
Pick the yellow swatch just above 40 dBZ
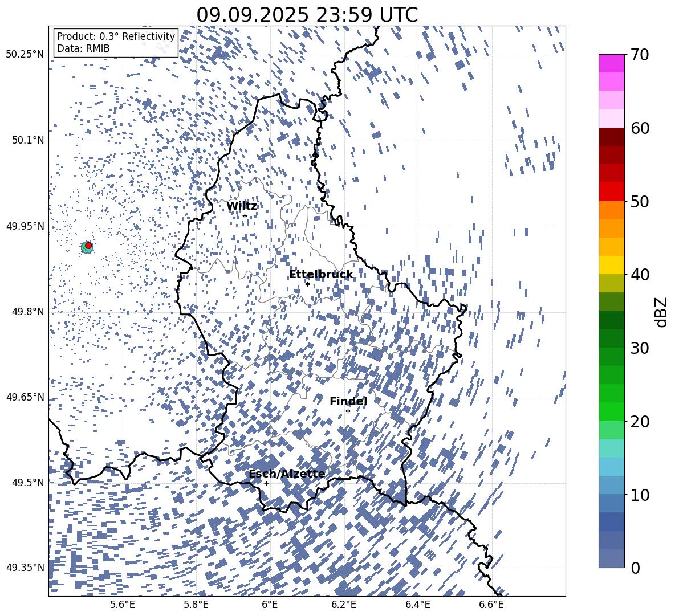pyautogui.click(x=612, y=265)
